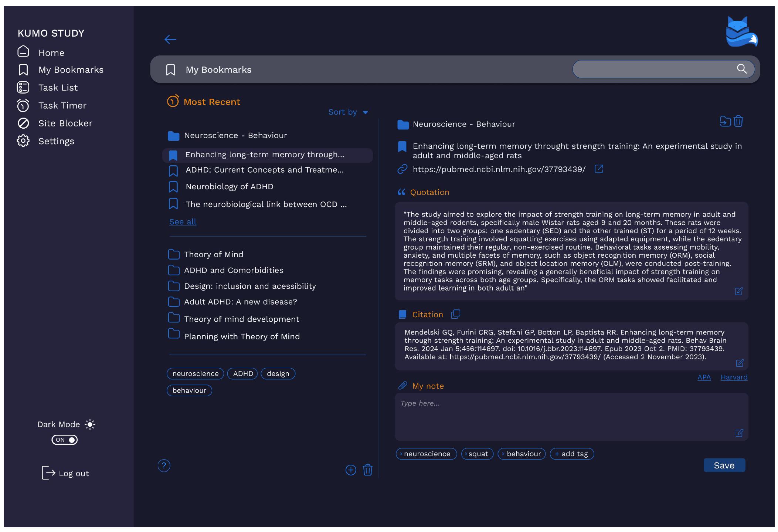Expand ADHD and Comorbidities folder
This screenshot has height=532, width=778.
tap(234, 270)
